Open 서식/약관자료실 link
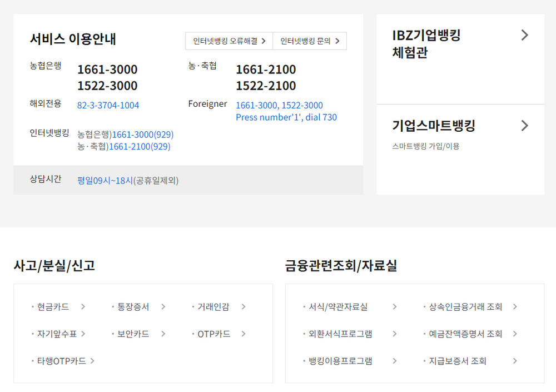This screenshot has width=556, height=392. pos(338,307)
